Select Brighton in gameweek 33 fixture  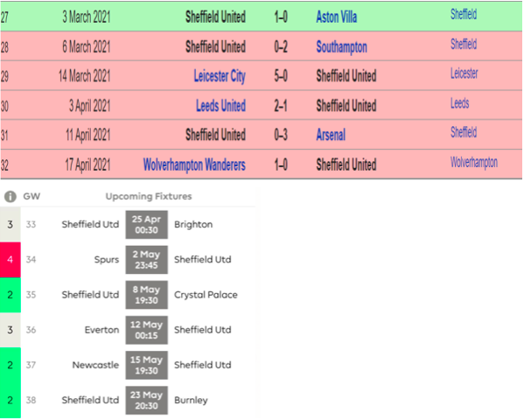(193, 224)
